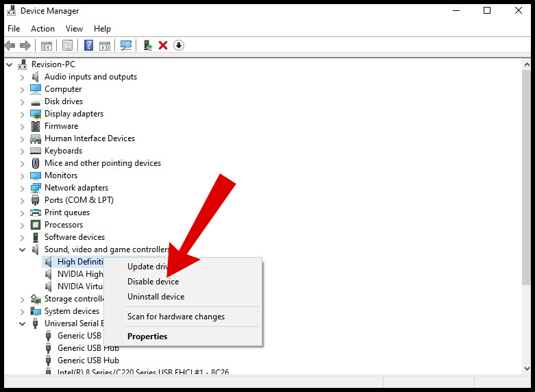The width and height of the screenshot is (535, 392).
Task: Click the Storage controllers category icon
Action: pos(36,299)
